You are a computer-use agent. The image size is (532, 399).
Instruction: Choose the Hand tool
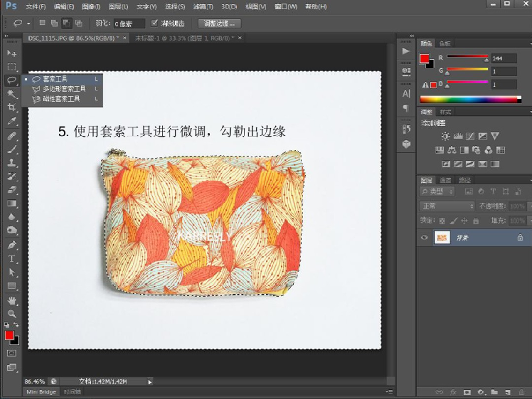coord(12,300)
